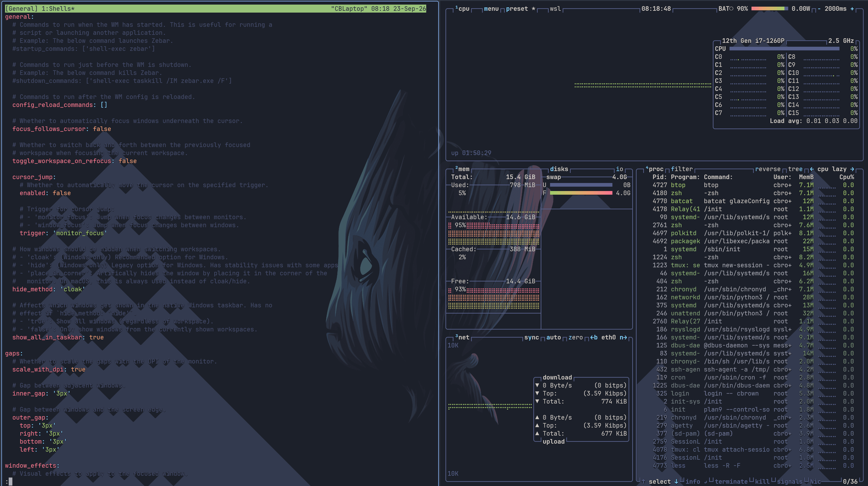
Task: Click the tmux '[General]' session name
Action: (21, 9)
